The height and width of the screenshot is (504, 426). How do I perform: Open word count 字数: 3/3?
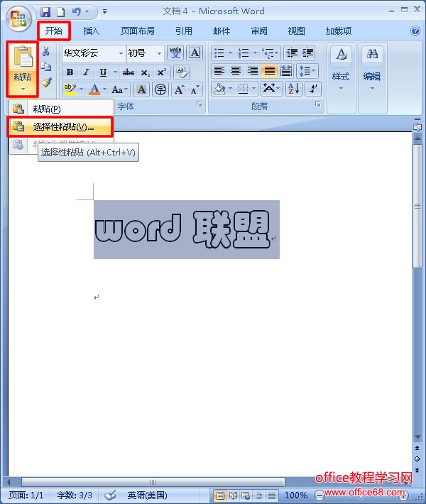coord(75,495)
